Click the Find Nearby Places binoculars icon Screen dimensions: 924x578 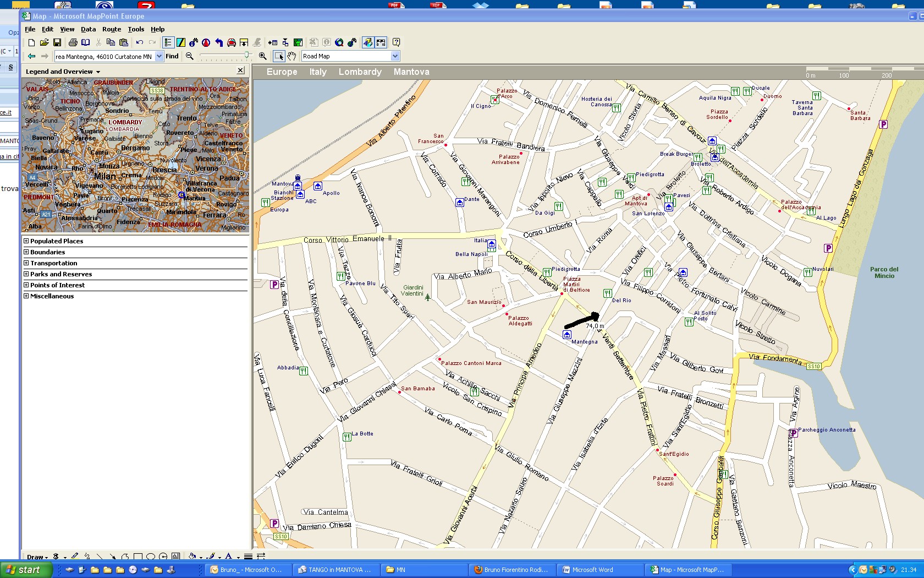point(194,42)
